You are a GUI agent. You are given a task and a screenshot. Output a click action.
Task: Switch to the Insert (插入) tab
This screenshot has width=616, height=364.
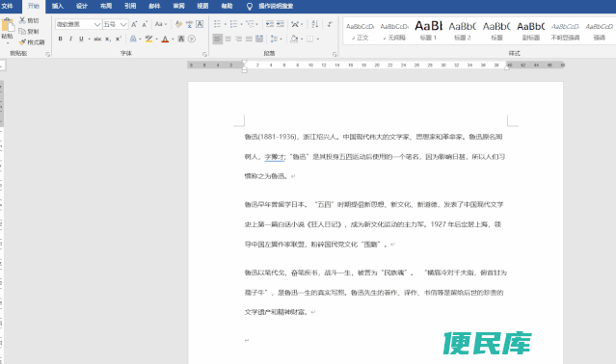[57, 6]
